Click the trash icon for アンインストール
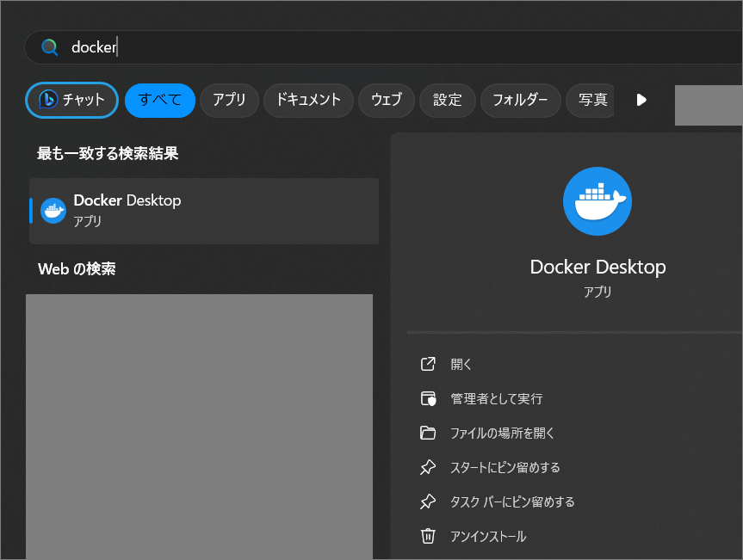The height and width of the screenshot is (560, 743). [428, 536]
